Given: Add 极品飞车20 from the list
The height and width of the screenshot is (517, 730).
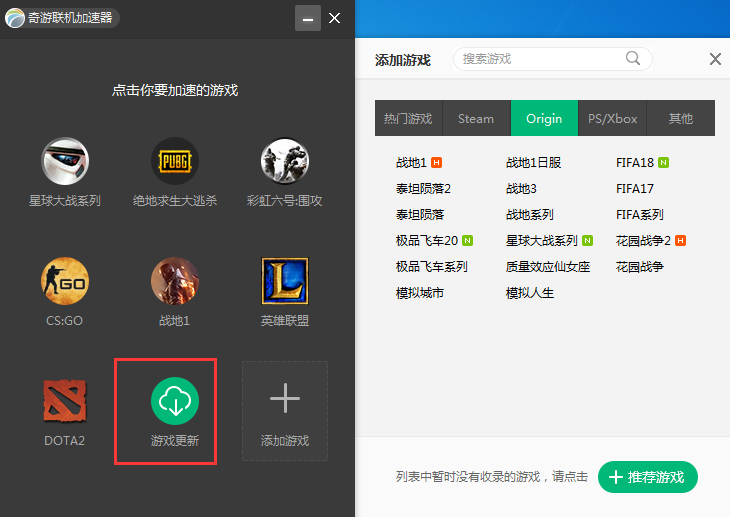Looking at the screenshot, I should [427, 241].
